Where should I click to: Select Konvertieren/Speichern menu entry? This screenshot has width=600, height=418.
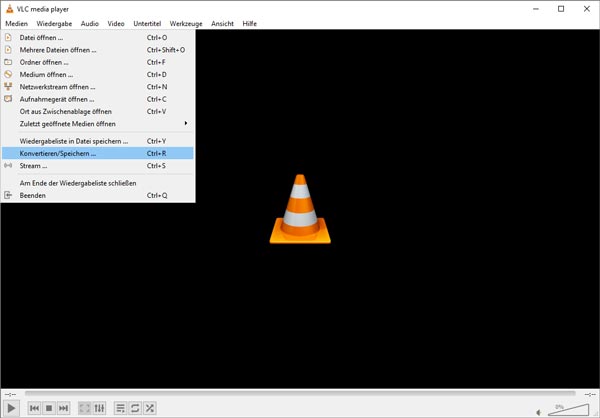point(98,153)
